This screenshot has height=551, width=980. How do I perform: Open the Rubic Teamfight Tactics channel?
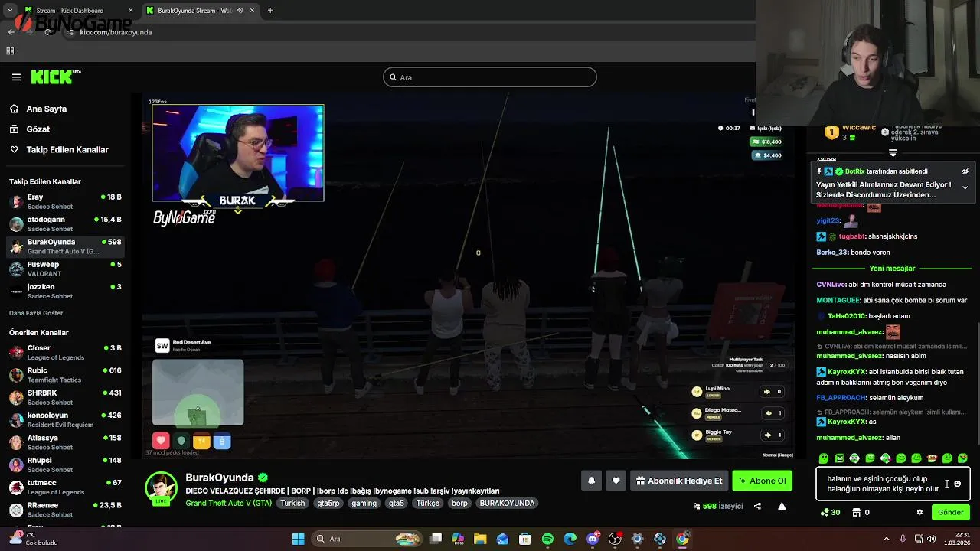(x=65, y=375)
